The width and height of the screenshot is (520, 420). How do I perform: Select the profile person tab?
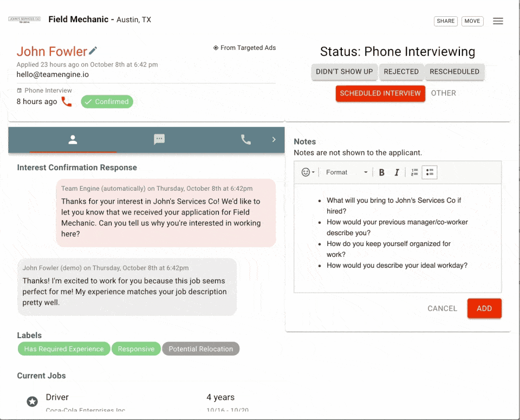(73, 140)
